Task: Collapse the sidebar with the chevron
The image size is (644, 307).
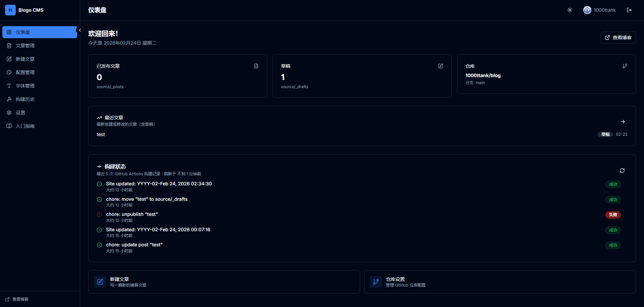Action: 80,30
